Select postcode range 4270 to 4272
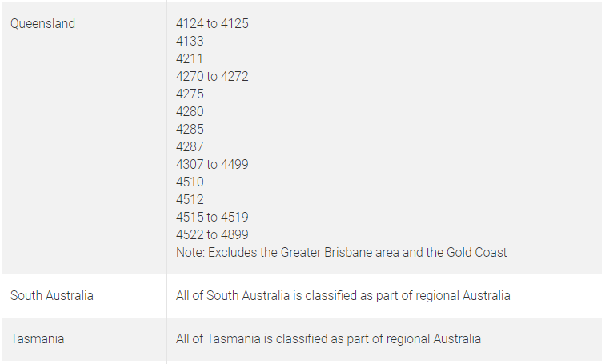This screenshot has width=605, height=364. (x=212, y=77)
